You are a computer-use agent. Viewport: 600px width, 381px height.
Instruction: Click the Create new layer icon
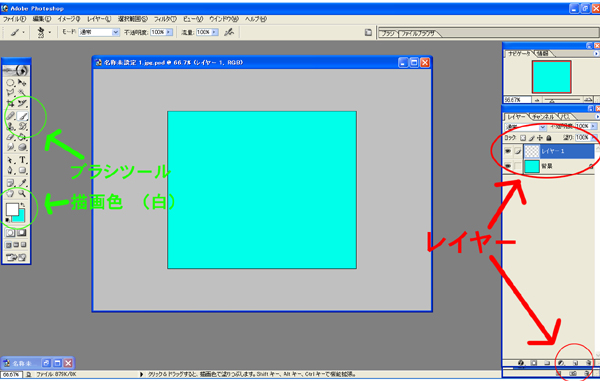[x=575, y=363]
